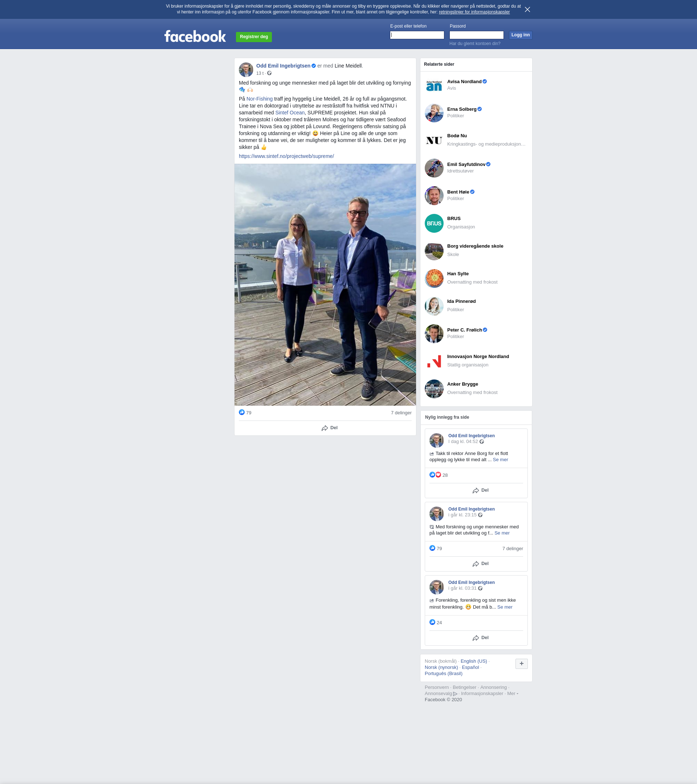The height and width of the screenshot is (784, 697).
Task: Click the Registrer deg button
Action: point(253,37)
